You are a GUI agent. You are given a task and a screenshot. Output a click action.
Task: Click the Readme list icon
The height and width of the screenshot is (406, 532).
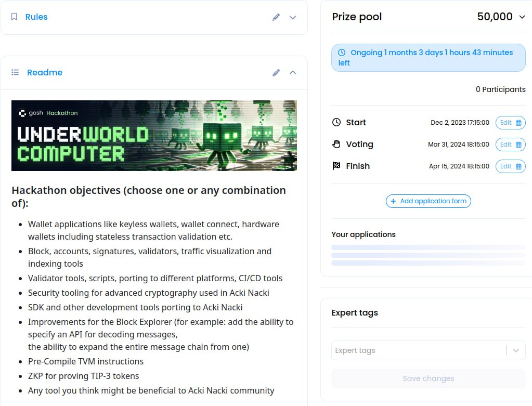pos(15,72)
